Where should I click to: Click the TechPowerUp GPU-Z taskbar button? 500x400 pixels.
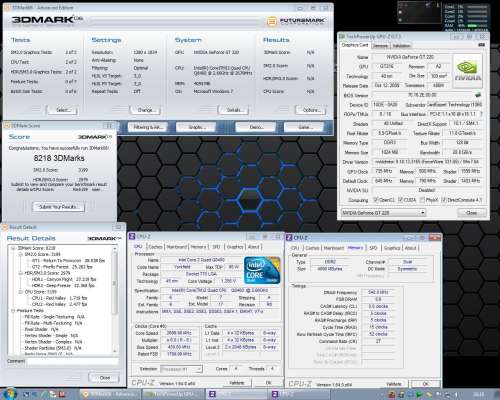coord(173,394)
